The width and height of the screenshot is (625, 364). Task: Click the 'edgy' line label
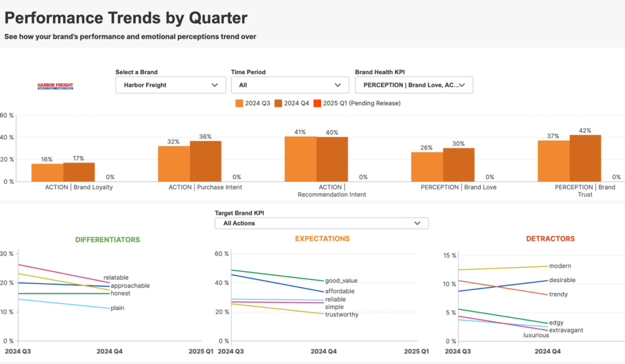coord(557,323)
